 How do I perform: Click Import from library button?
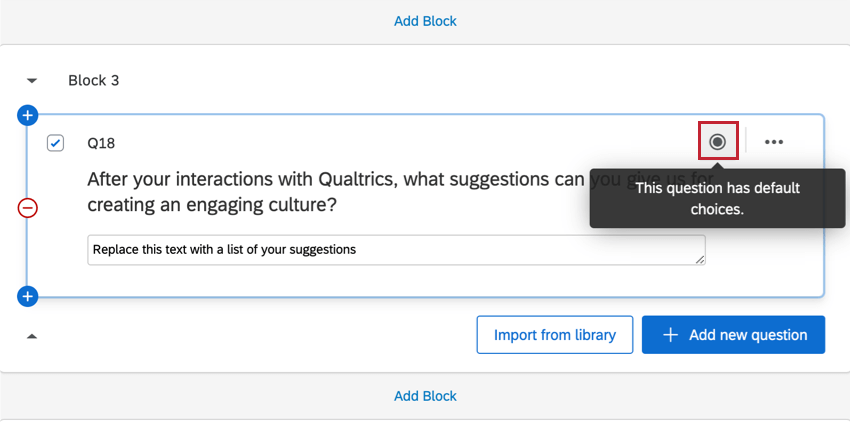point(555,335)
